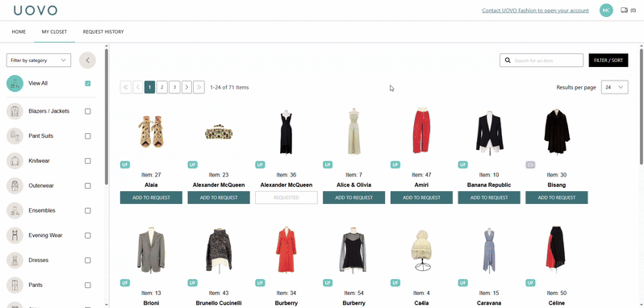Collapse the sidebar with back arrow button

pos(87,60)
